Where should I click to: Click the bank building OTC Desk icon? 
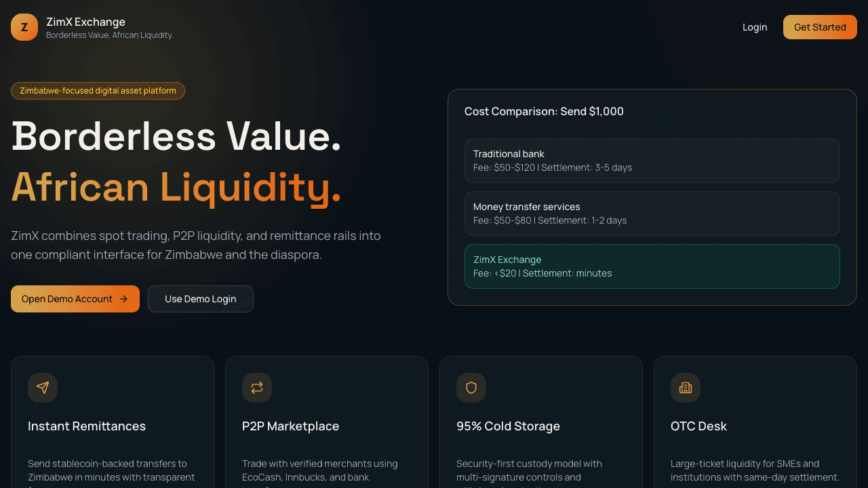[x=686, y=388]
